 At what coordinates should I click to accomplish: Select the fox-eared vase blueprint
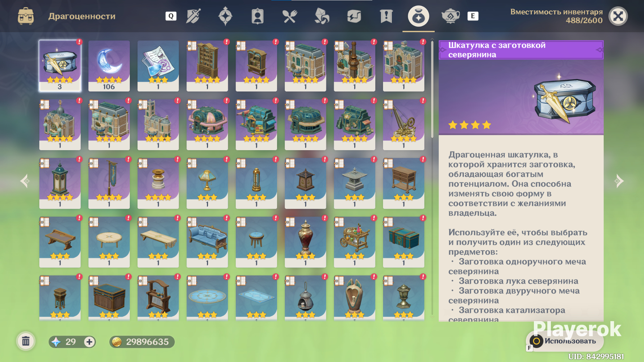(355, 298)
